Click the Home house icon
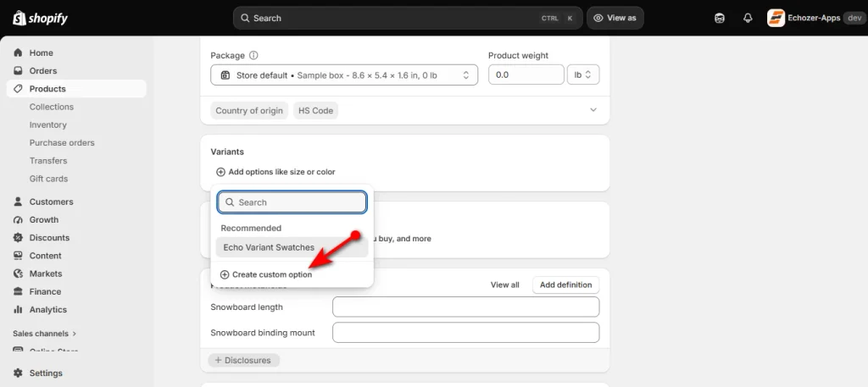868x387 pixels. coord(19,53)
